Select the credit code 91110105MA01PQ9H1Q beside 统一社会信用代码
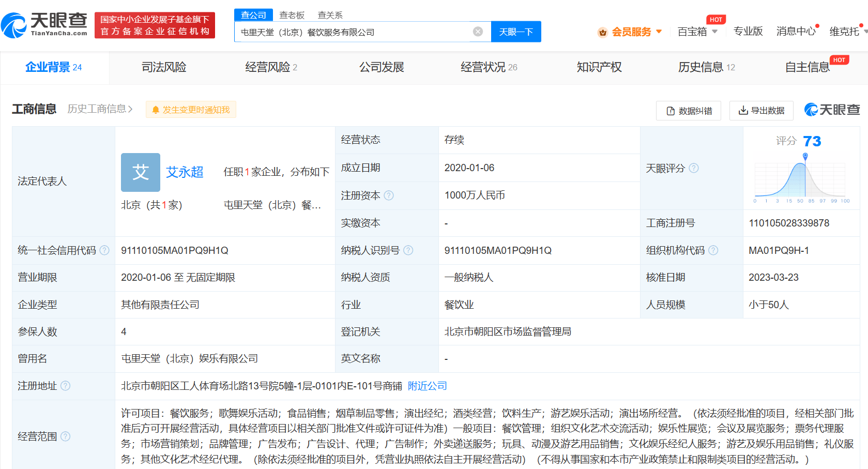Image resolution: width=868 pixels, height=469 pixels. click(175, 250)
